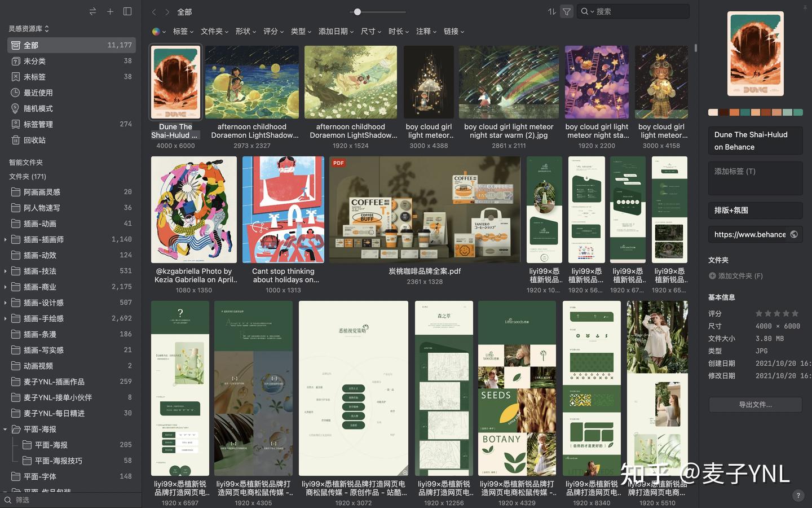Click the 导出文件... button

(755, 405)
